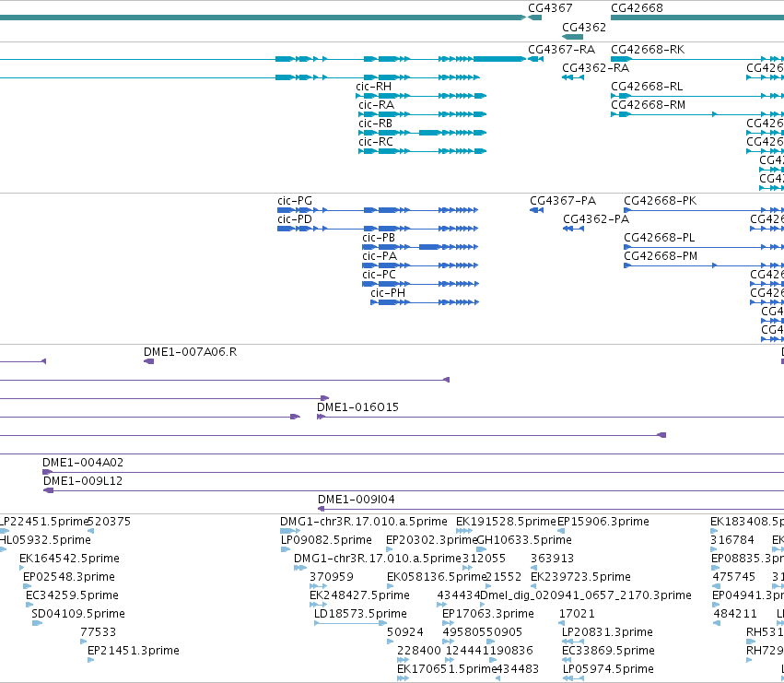Select the LD18573.5prime EST
Image resolution: width=784 pixels, height=683 pixels.
tap(350, 623)
